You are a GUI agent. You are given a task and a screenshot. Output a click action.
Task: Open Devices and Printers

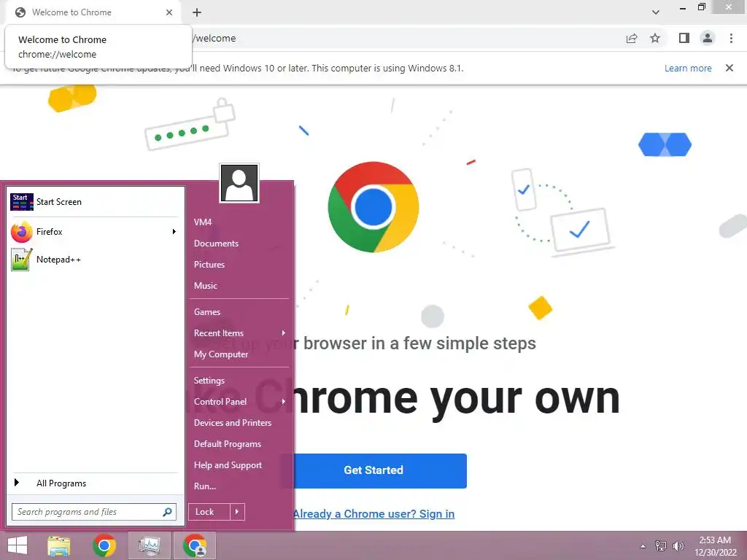click(233, 423)
